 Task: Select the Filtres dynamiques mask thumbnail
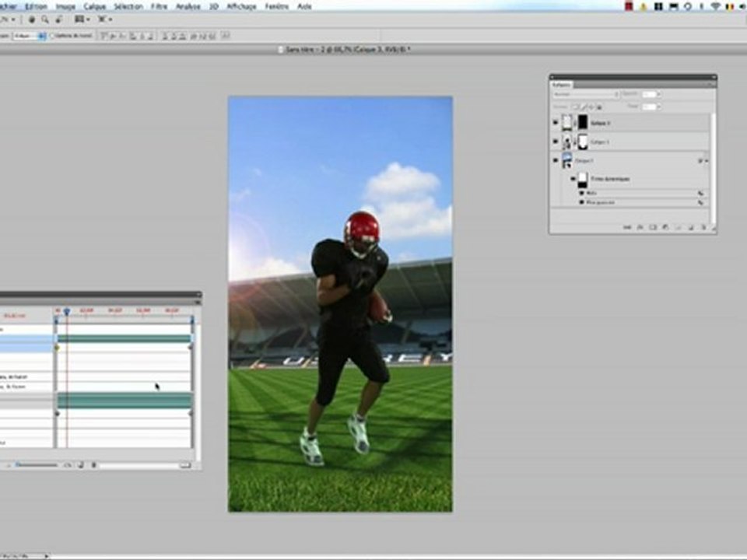point(583,180)
